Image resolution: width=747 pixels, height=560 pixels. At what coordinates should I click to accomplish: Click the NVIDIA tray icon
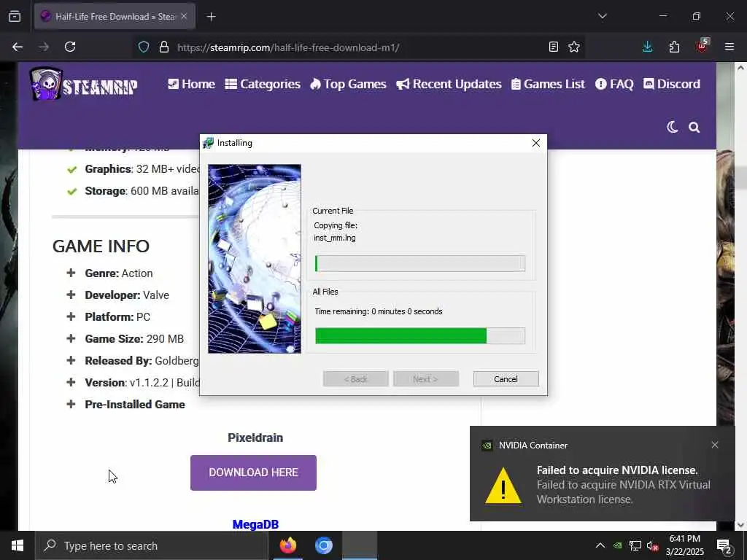click(617, 545)
